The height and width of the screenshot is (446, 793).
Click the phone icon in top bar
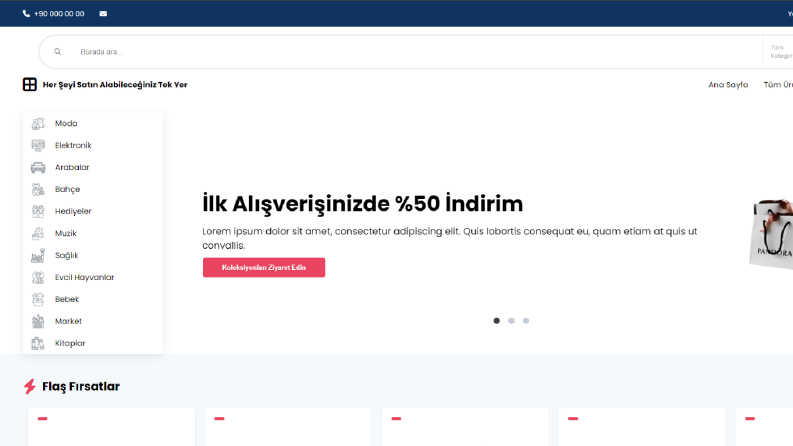[26, 14]
